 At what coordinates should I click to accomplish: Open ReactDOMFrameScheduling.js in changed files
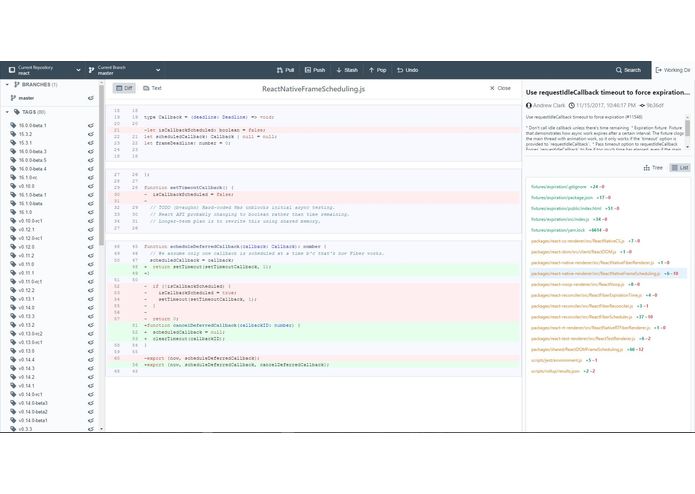[577, 349]
